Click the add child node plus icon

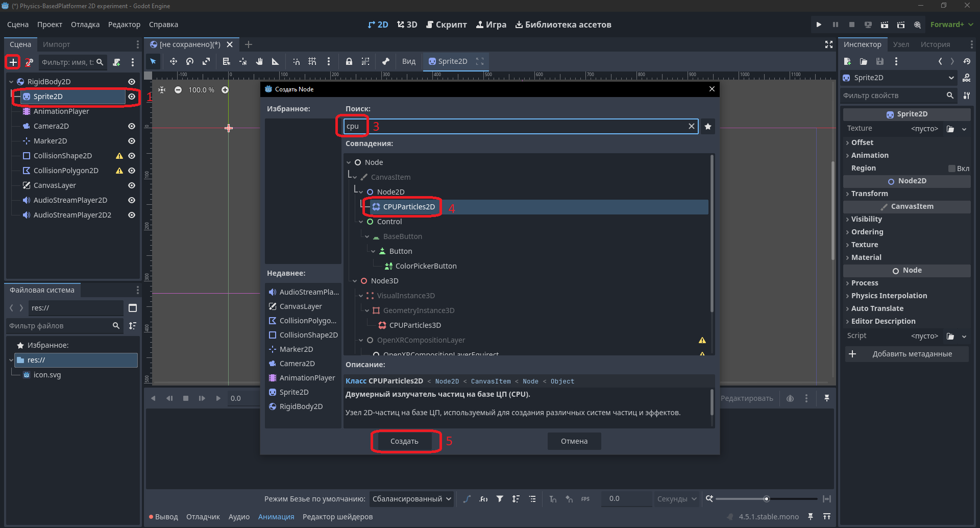[13, 62]
